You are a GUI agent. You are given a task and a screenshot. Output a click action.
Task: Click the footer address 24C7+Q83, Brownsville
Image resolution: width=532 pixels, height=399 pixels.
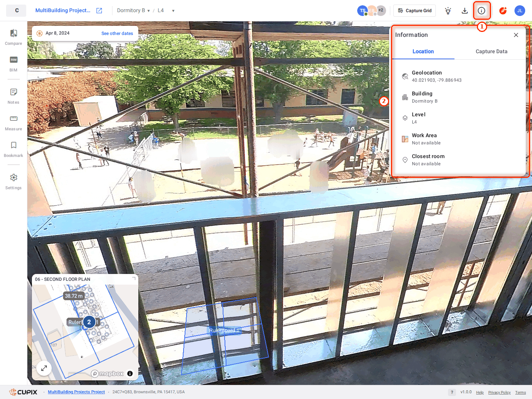pos(149,392)
